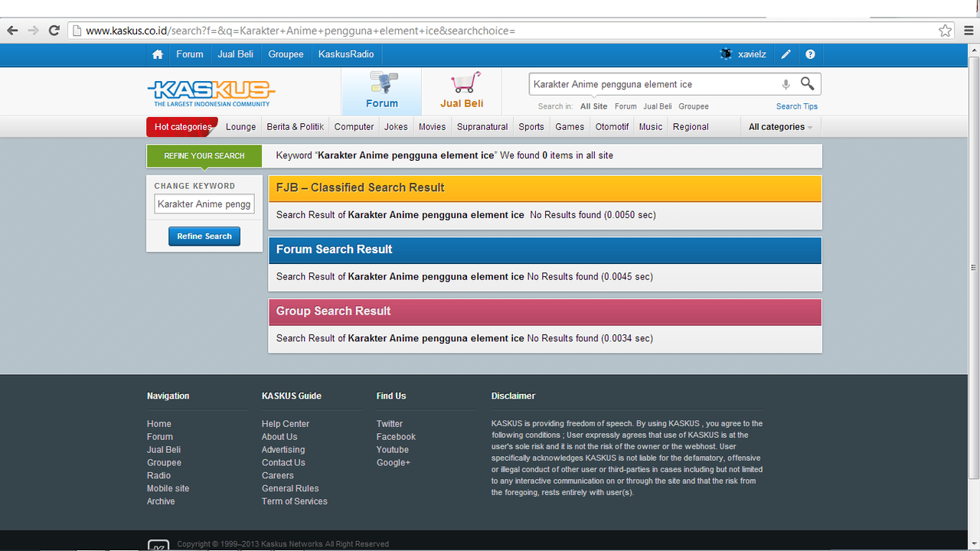Search in All Site option
The image size is (980, 551).
[x=594, y=106]
